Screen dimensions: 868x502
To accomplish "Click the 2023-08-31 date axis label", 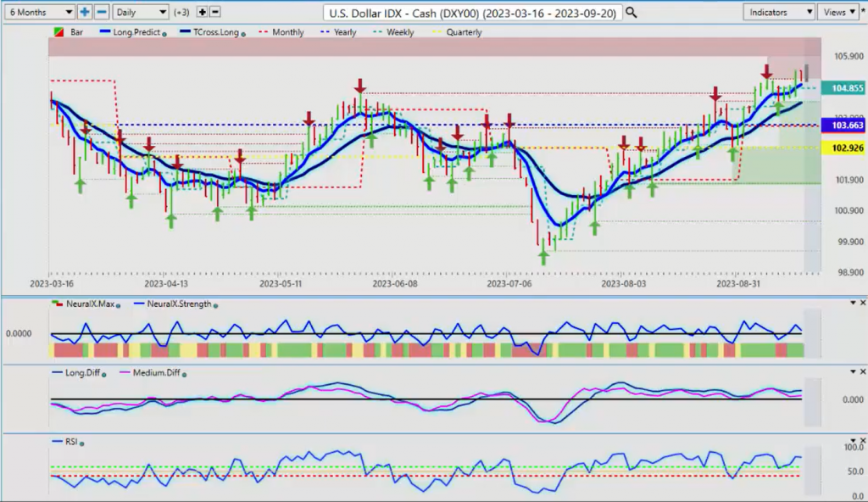I will tap(738, 284).
